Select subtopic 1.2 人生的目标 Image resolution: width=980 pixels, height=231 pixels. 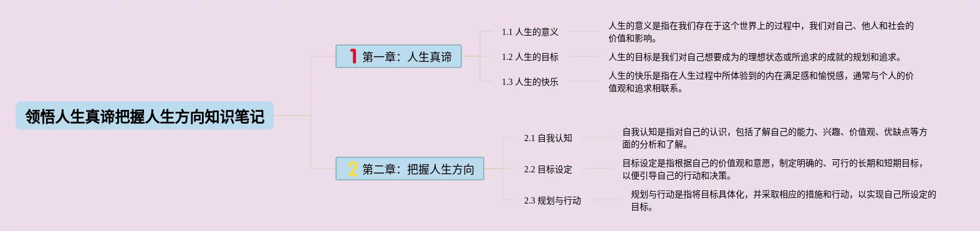530,57
